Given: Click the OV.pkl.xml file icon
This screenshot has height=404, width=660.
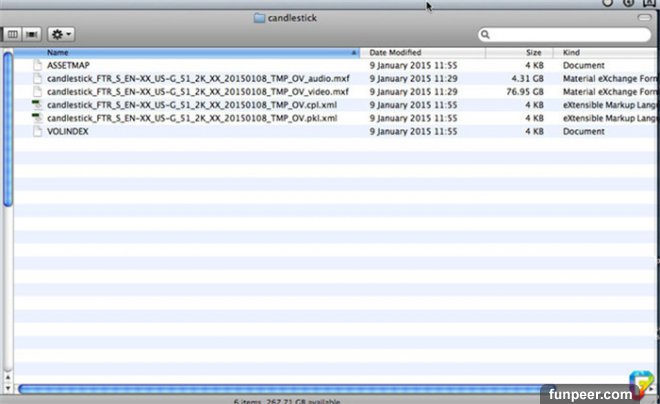Looking at the screenshot, I should pos(38,117).
